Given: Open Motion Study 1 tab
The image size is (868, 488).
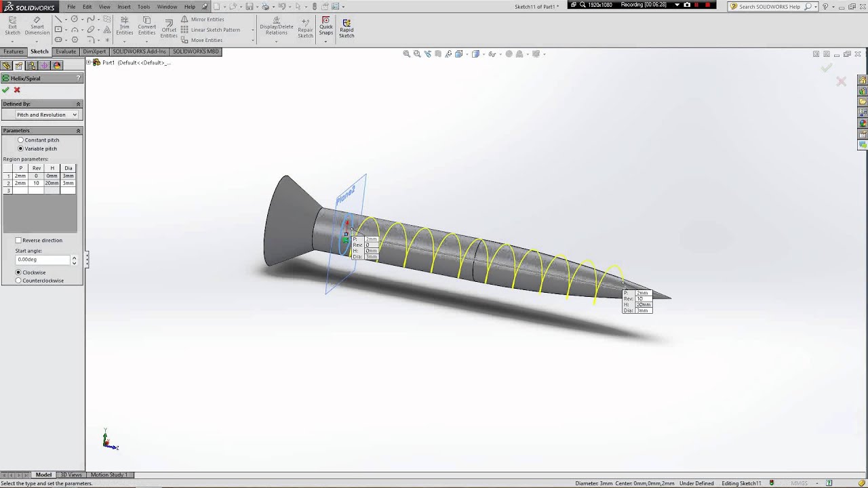Looking at the screenshot, I should (108, 474).
